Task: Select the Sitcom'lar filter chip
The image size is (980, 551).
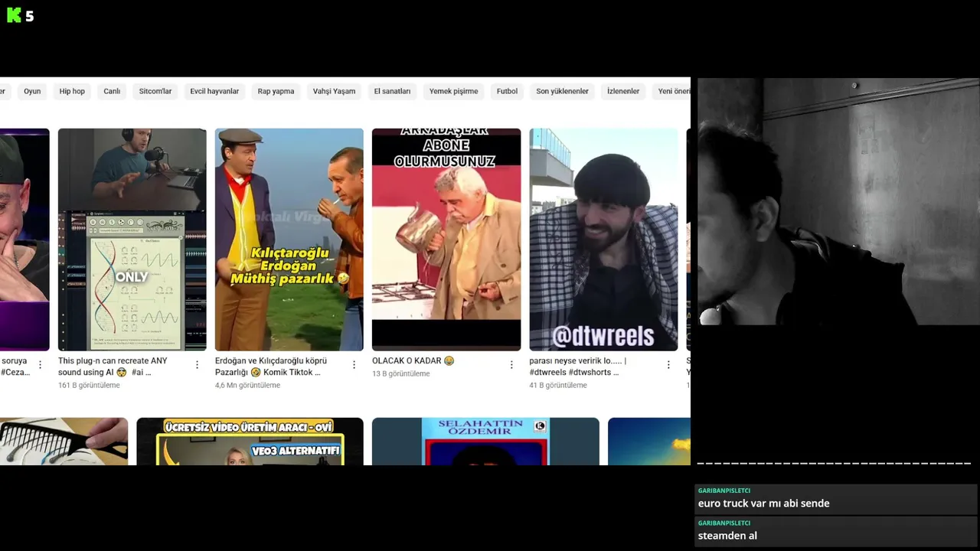Action: tap(155, 91)
